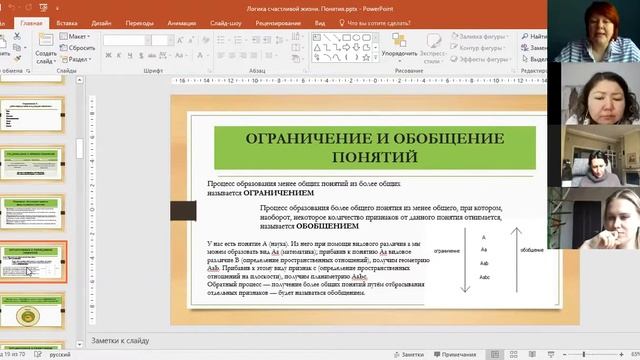
Task: Open the Вид ribbon tab
Action: tap(320, 23)
